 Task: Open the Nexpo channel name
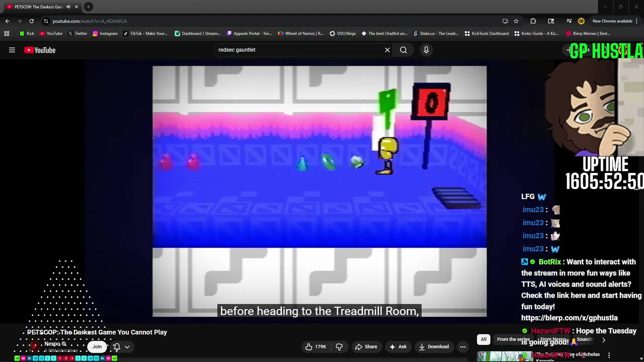[52, 344]
